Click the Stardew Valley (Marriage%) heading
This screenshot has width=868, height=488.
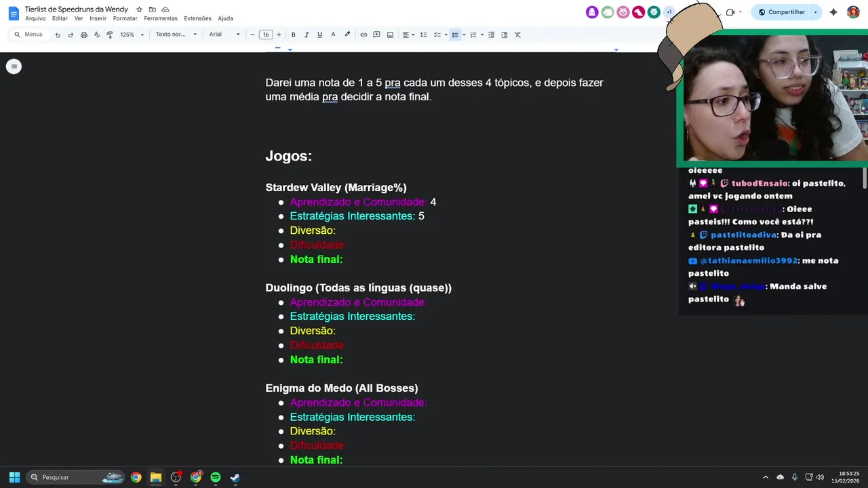(336, 188)
